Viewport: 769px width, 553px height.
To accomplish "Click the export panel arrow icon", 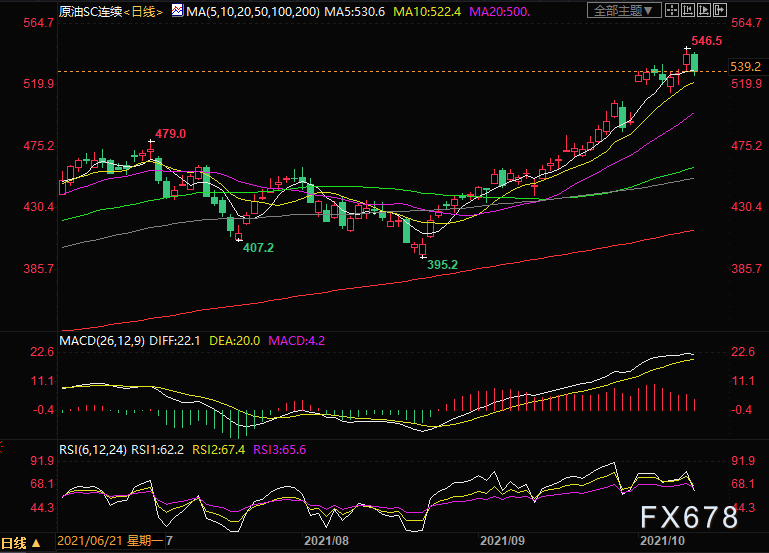I will click(719, 10).
